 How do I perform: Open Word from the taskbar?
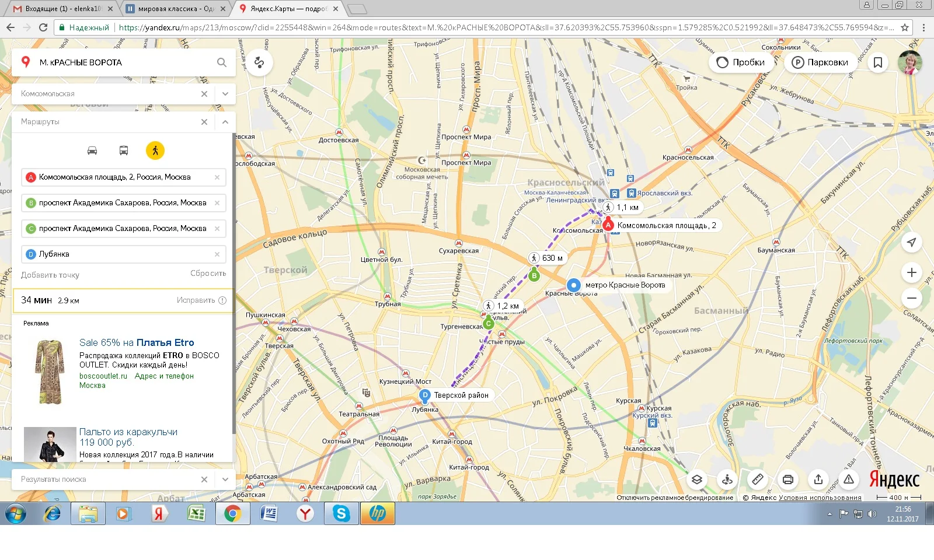[x=269, y=514]
